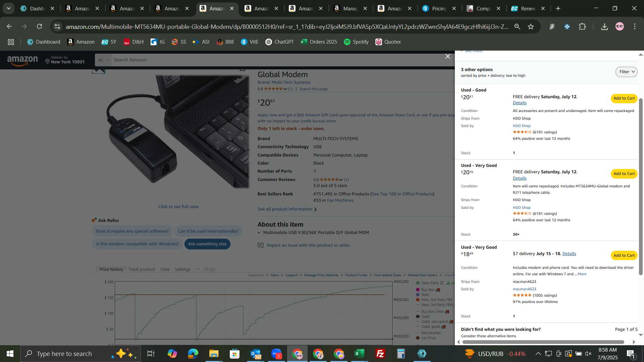Open the Calculator from the taskbar
Viewport: 644px width, 362px height.
401,354
